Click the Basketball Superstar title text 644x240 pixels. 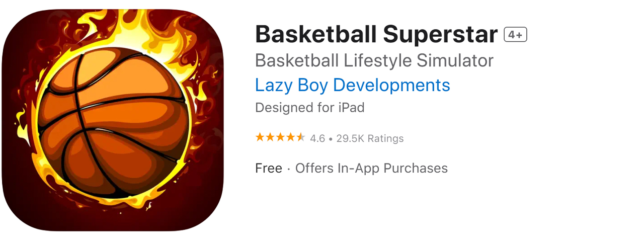point(376,34)
